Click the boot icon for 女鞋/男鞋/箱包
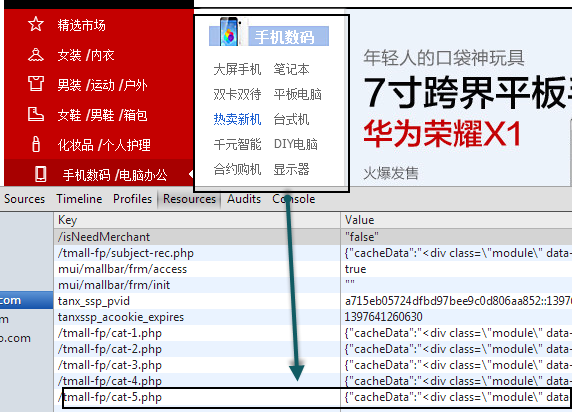The height and width of the screenshot is (412, 572). [x=36, y=114]
